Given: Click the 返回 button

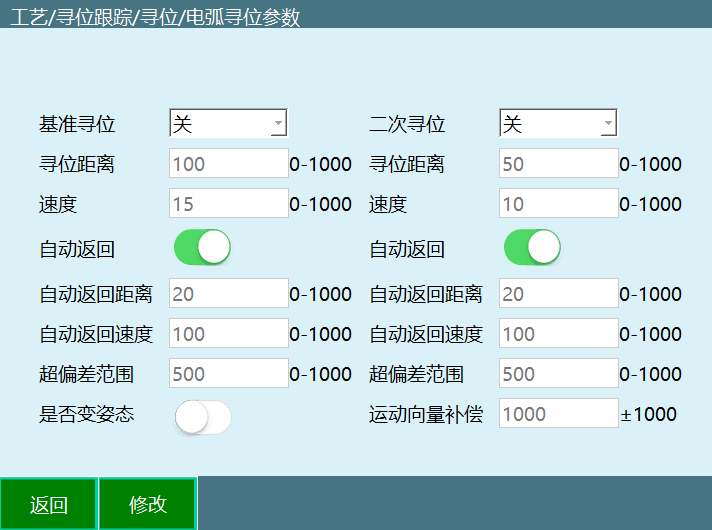Looking at the screenshot, I should pos(48,504).
